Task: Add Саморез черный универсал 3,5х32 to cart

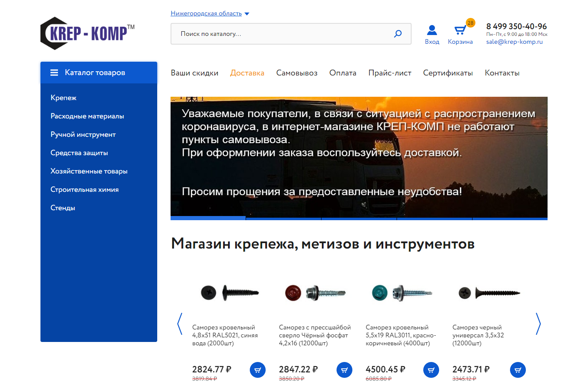Action: coord(518,369)
